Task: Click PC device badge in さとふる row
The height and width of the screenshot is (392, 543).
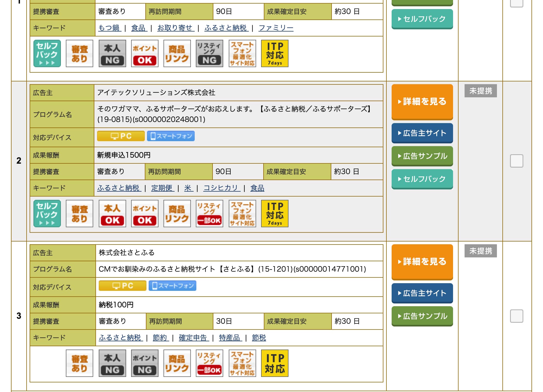Action: point(122,286)
